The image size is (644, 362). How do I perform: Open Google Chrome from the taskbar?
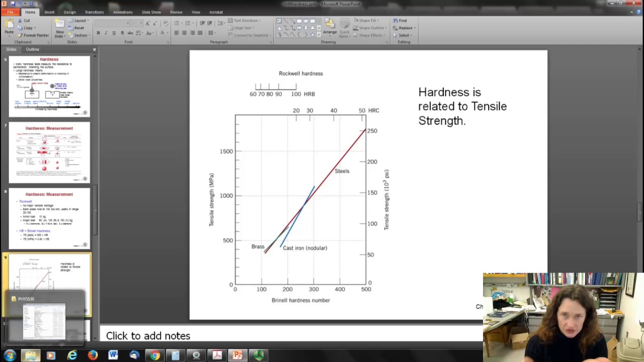pos(154,355)
